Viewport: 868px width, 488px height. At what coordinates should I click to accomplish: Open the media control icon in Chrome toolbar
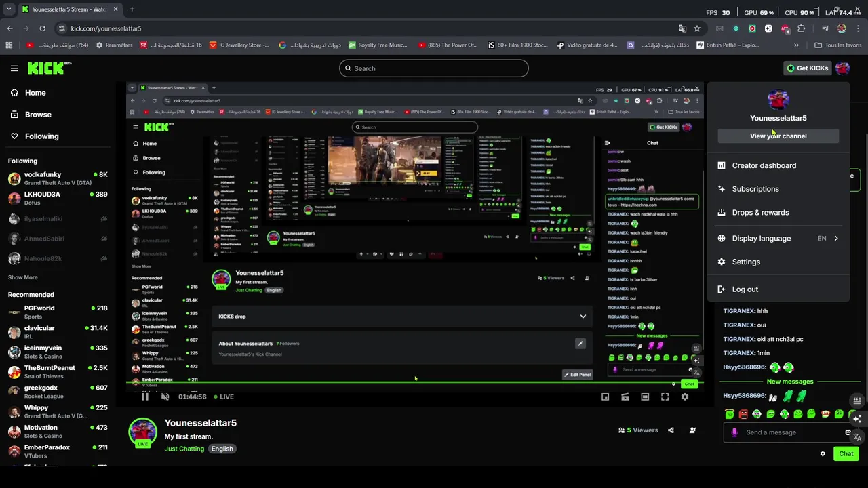click(825, 28)
